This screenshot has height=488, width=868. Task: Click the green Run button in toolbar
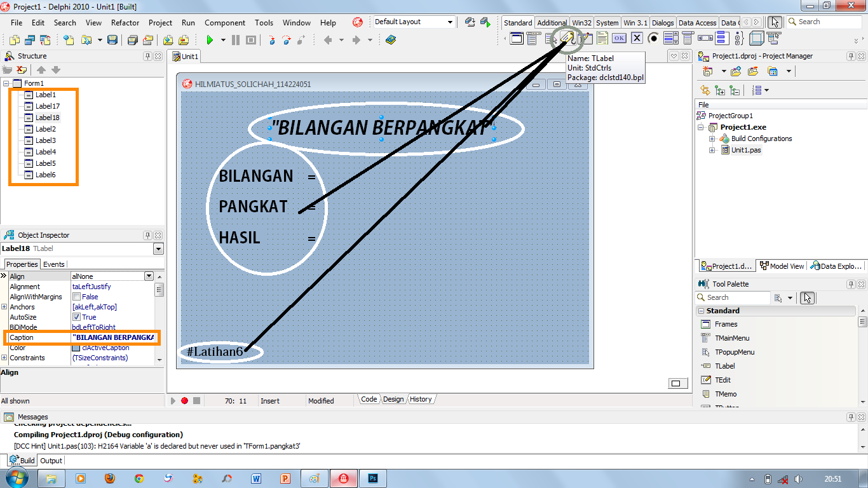coord(210,40)
